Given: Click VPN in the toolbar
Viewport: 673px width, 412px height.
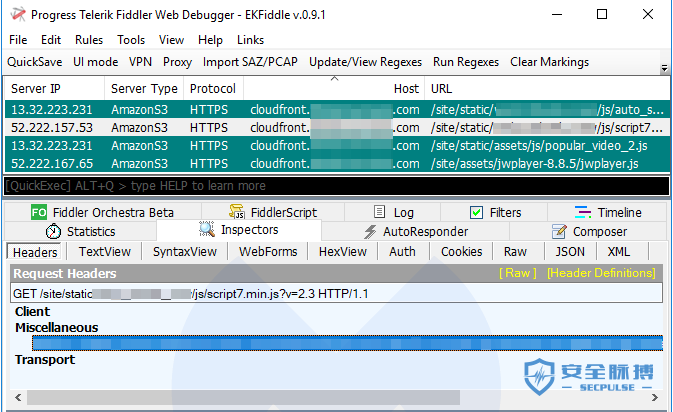Looking at the screenshot, I should click(x=140, y=62).
